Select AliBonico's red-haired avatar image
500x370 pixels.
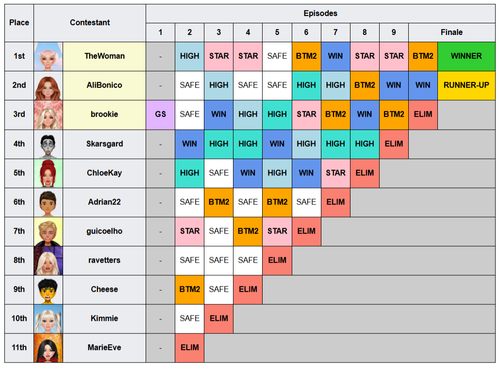[48, 86]
